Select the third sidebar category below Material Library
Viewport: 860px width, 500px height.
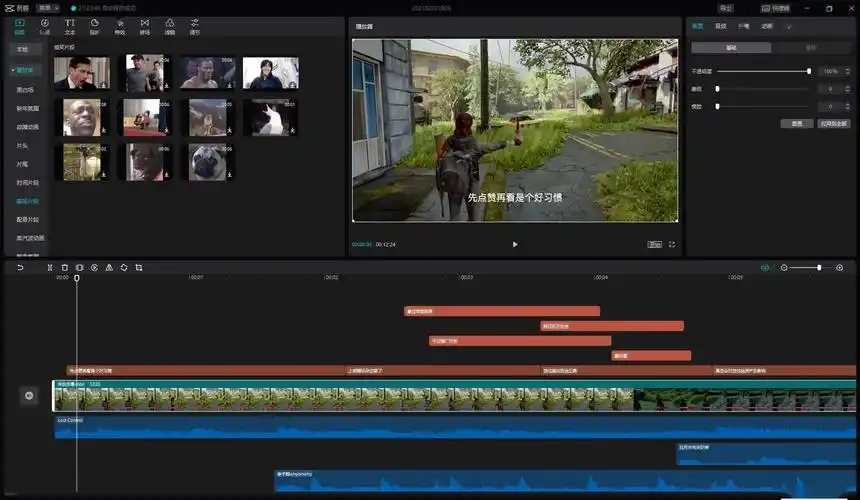click(x=28, y=127)
